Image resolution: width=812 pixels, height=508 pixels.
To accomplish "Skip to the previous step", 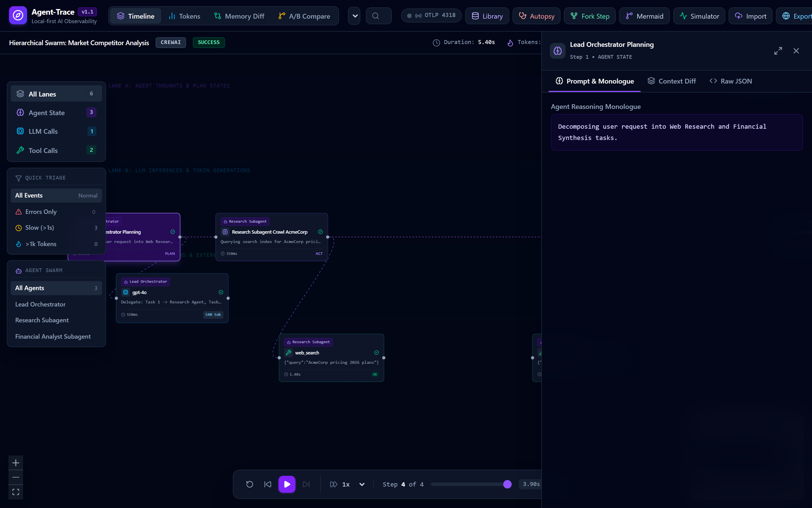I will click(x=267, y=484).
